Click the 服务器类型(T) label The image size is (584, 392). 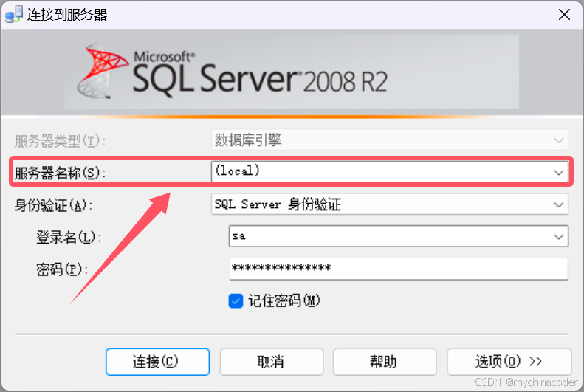tap(60, 141)
